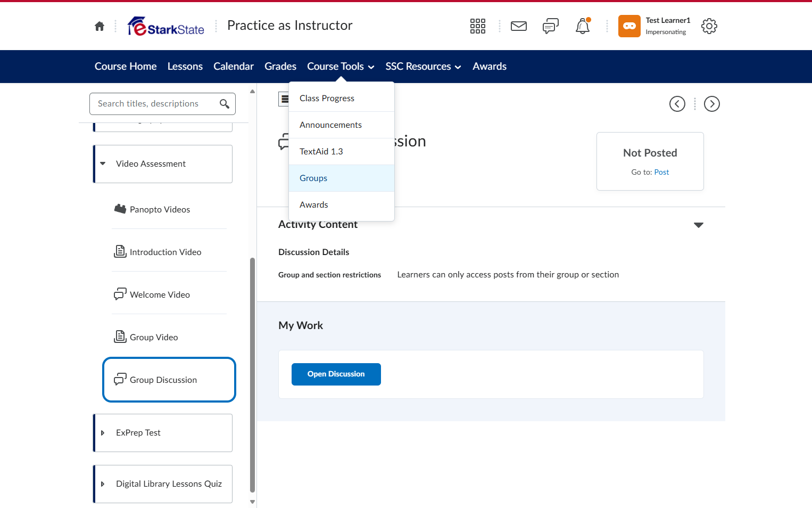
Task: Click the sidebar scrollbar thumb
Action: point(252,375)
